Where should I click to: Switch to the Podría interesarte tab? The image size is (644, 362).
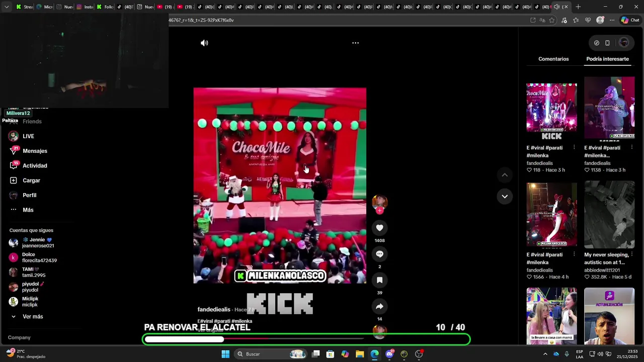(607, 59)
